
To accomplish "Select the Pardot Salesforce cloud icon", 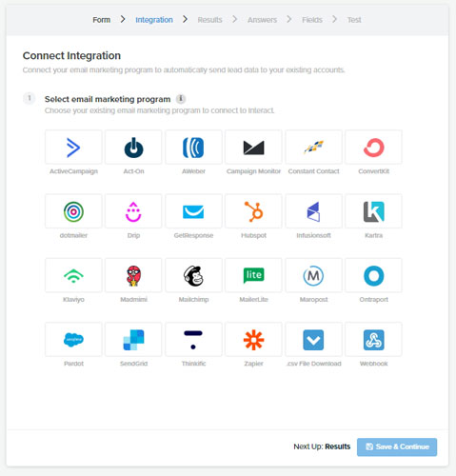I will point(73,340).
